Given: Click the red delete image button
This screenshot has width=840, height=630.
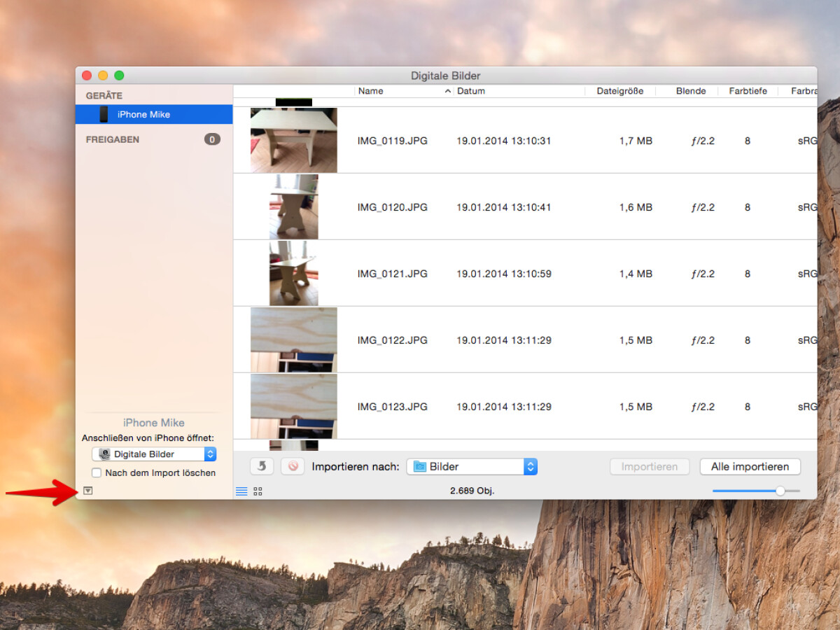Looking at the screenshot, I should (293, 466).
